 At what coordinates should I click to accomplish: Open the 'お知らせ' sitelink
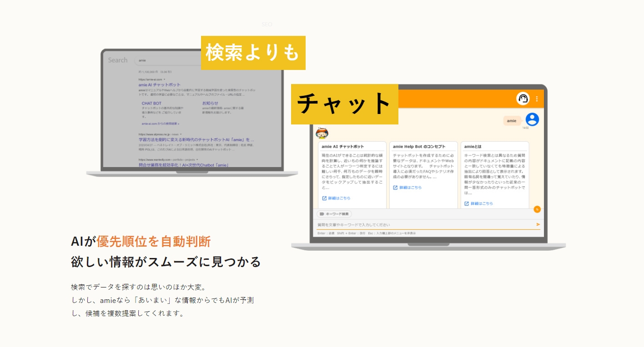[x=210, y=104]
